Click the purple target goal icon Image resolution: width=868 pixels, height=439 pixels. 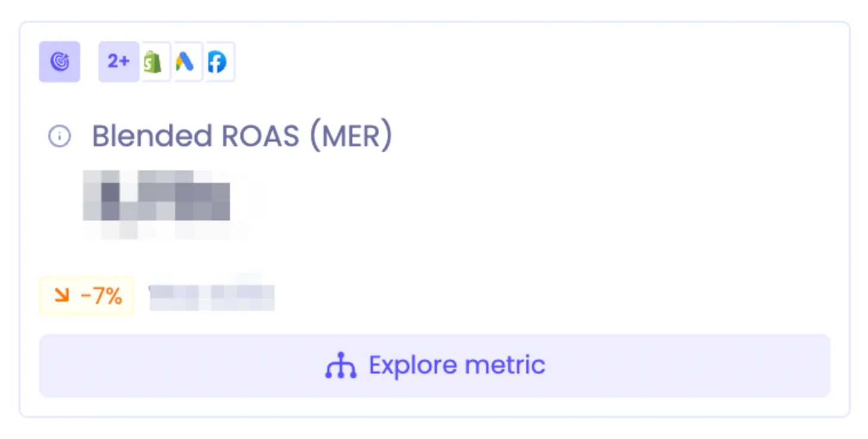click(60, 61)
